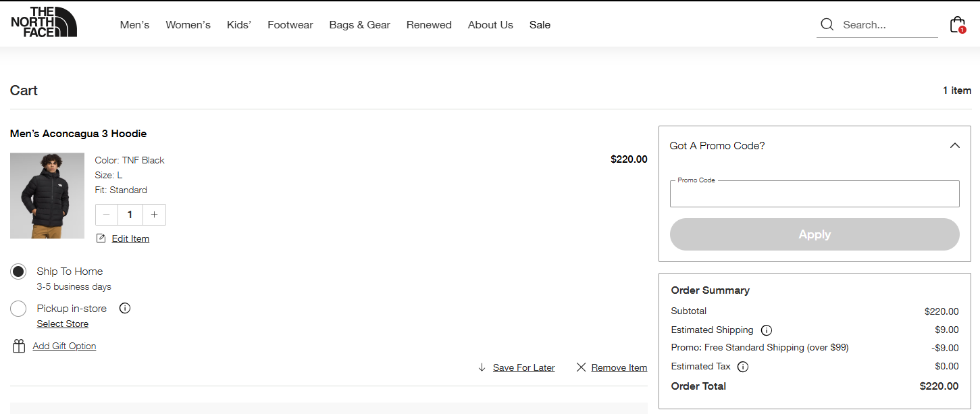Image resolution: width=980 pixels, height=414 pixels.
Task: Collapse the Got A Promo Code section
Action: coord(955,145)
